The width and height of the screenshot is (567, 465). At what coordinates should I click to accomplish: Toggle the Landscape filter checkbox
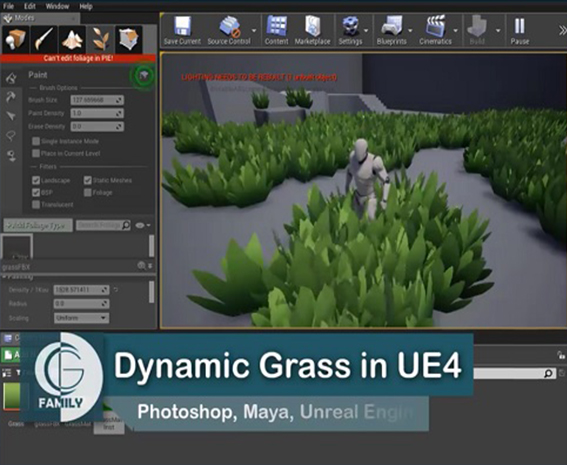tap(36, 180)
